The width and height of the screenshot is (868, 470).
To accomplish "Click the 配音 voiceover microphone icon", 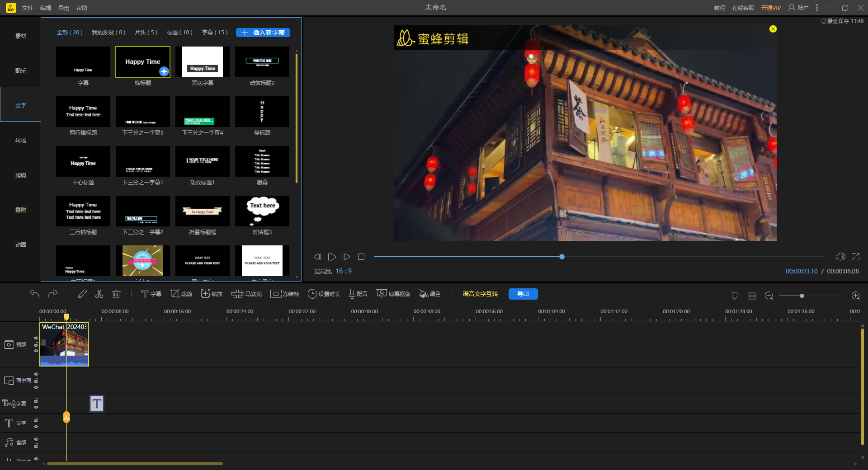I will tap(352, 294).
